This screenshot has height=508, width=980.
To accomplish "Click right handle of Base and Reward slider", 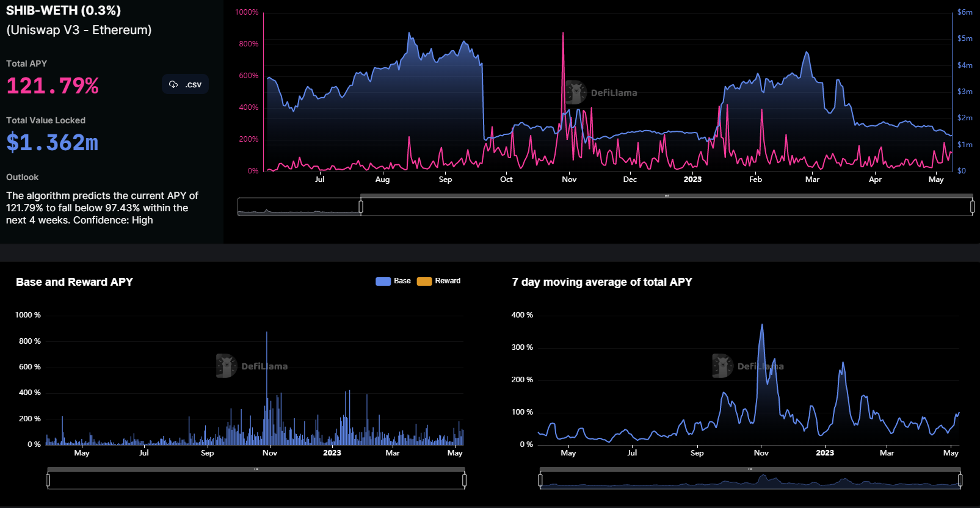I will 465,481.
